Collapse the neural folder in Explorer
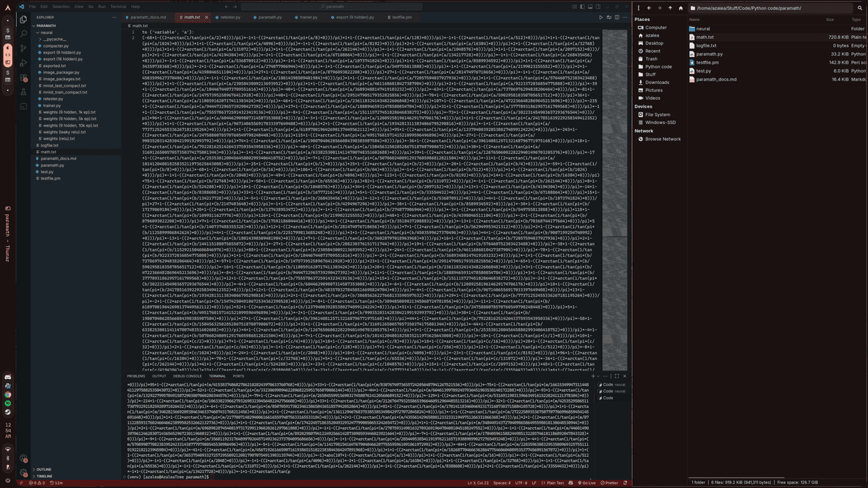The width and height of the screenshot is (868, 488). coord(46,33)
